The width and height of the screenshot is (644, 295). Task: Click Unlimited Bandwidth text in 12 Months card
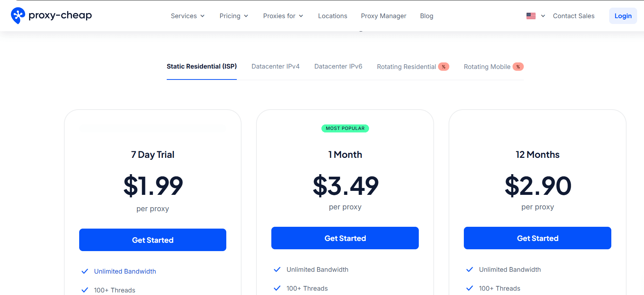click(x=510, y=270)
